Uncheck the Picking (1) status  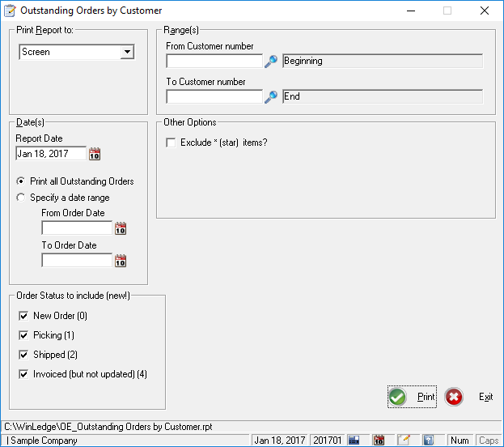coord(23,335)
